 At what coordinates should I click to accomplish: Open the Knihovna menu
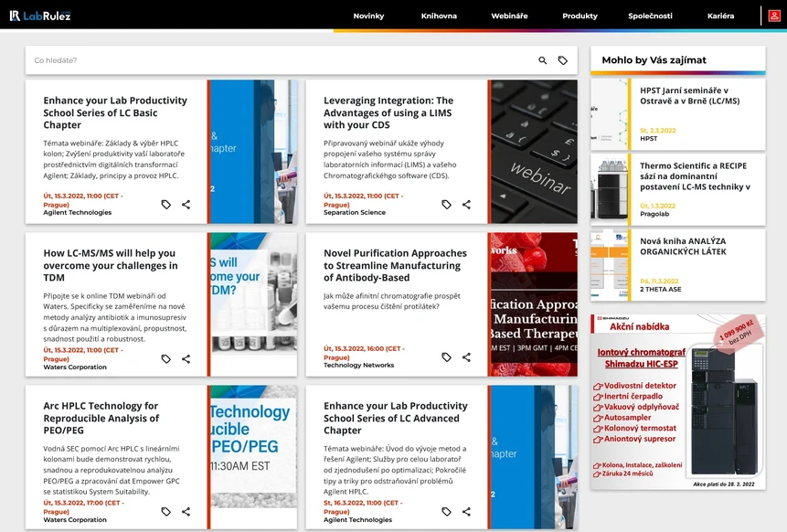pyautogui.click(x=439, y=16)
